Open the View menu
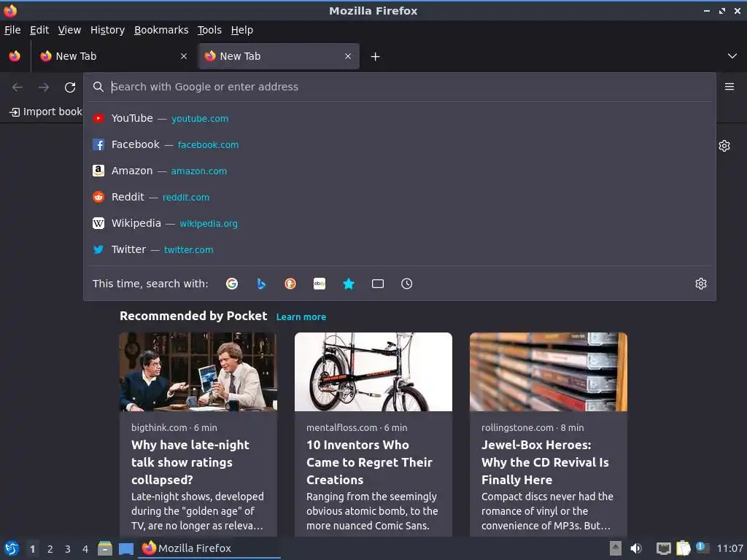Screen dimensions: 747x560 tap(69, 30)
